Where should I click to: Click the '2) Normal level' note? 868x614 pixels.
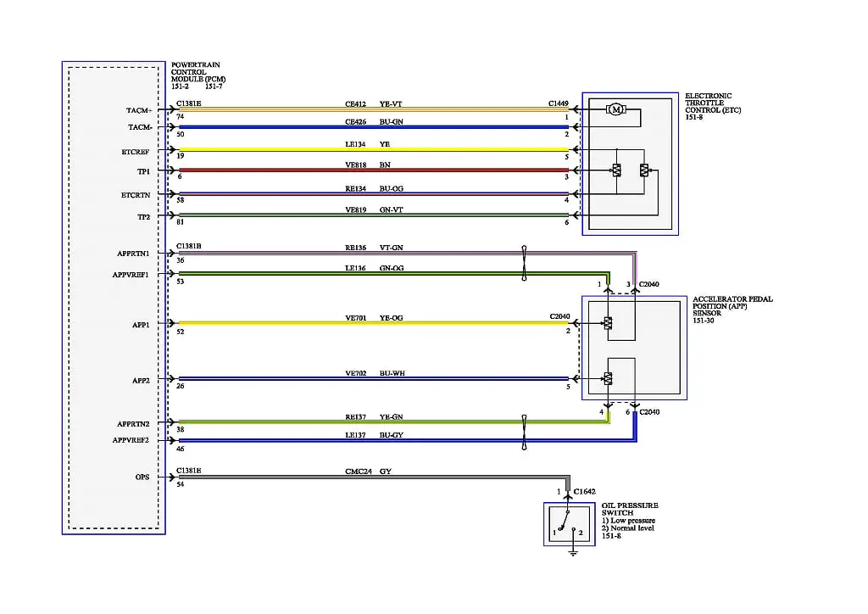[628, 528]
